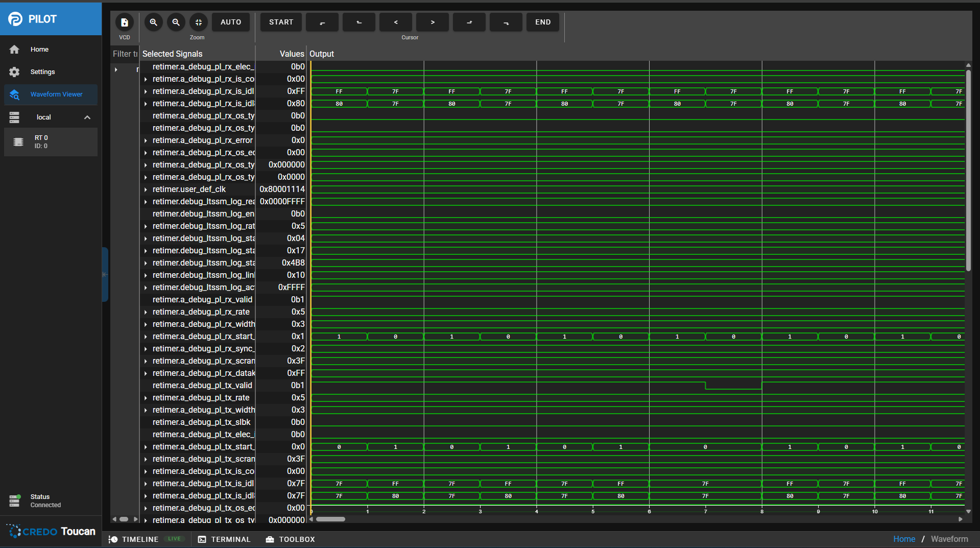Follow the Home breadcrumb link
This screenshot has width=980, height=548.
(903, 539)
